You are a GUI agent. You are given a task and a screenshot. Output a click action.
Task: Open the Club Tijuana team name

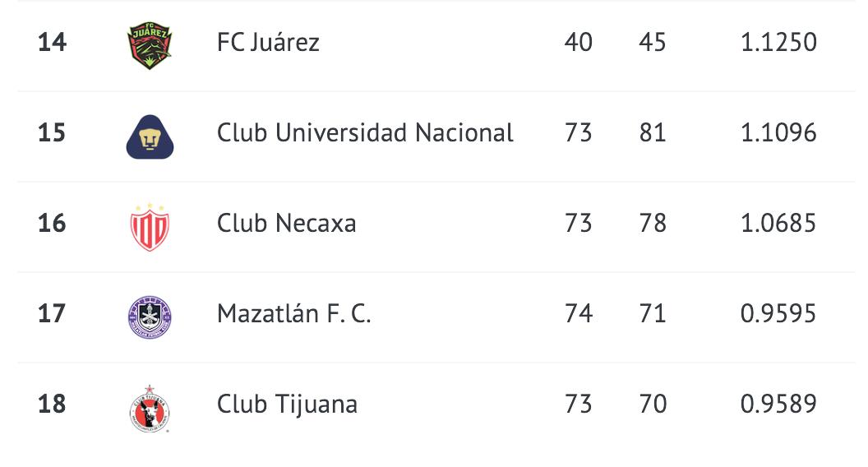pyautogui.click(x=287, y=404)
